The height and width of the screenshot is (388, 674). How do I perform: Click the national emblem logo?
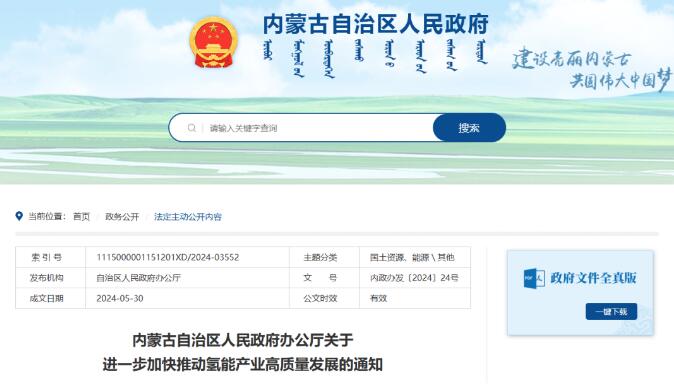(x=213, y=43)
